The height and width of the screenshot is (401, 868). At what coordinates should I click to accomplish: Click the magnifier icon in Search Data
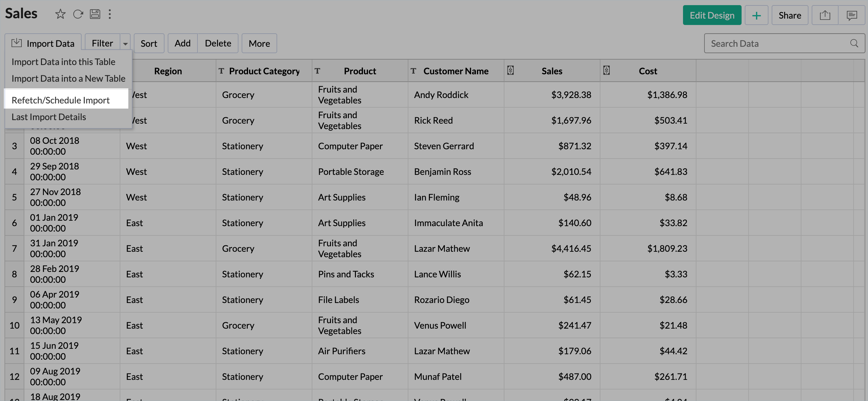(x=854, y=44)
